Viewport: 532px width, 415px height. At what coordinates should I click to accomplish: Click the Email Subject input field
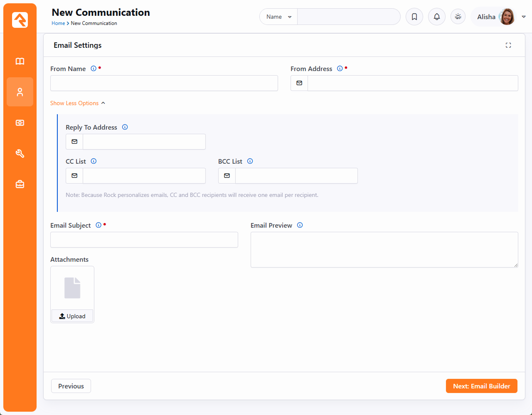(x=144, y=240)
